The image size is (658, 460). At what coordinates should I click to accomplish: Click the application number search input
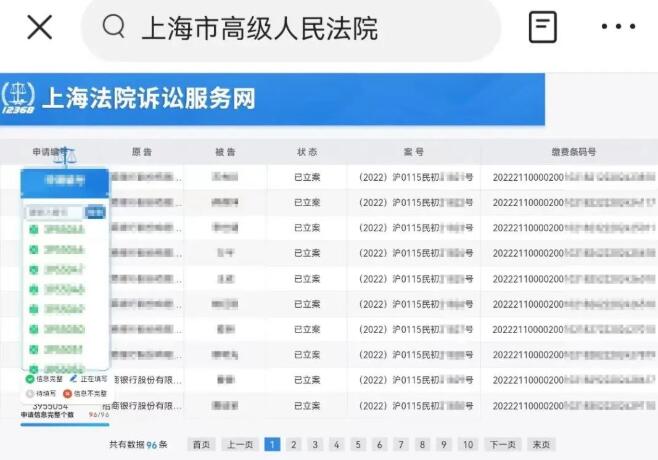[55, 212]
